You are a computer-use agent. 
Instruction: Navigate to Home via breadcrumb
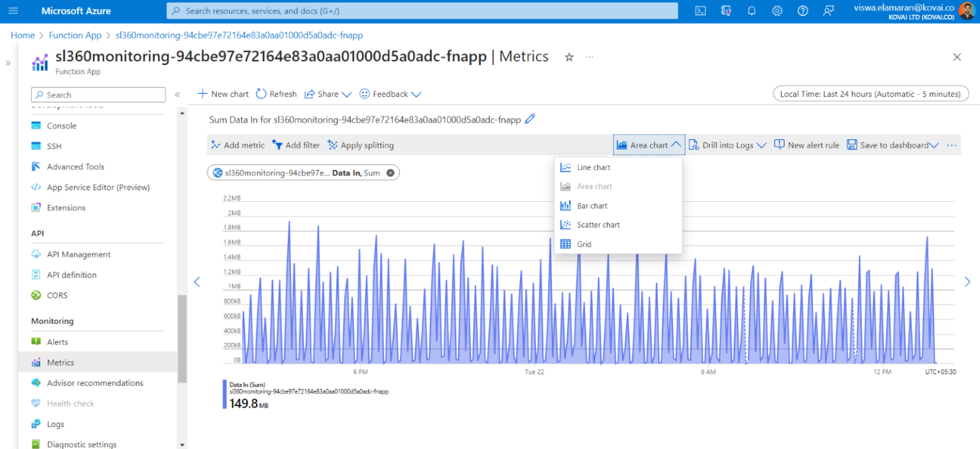(22, 35)
